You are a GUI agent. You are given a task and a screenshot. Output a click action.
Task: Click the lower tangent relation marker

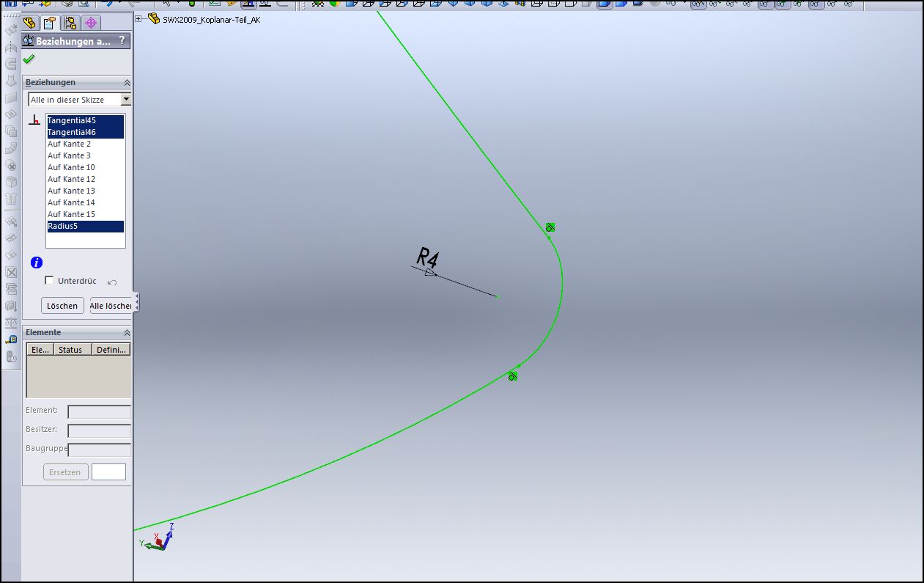513,376
